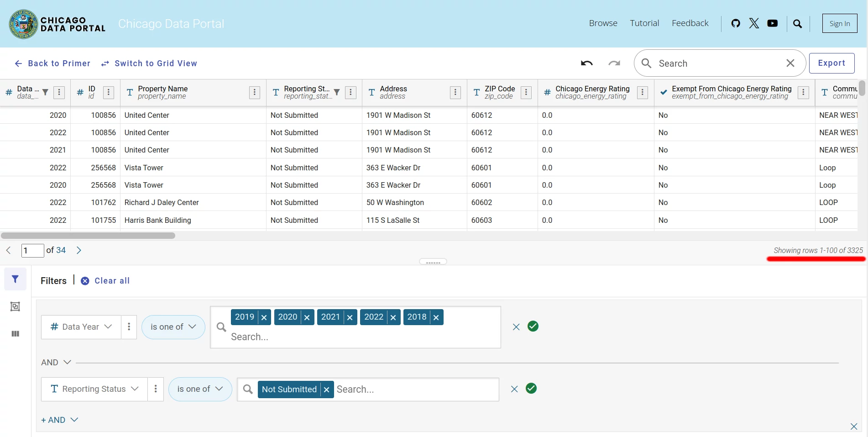Click the redo icon above the table
The image size is (868, 437).
[614, 63]
